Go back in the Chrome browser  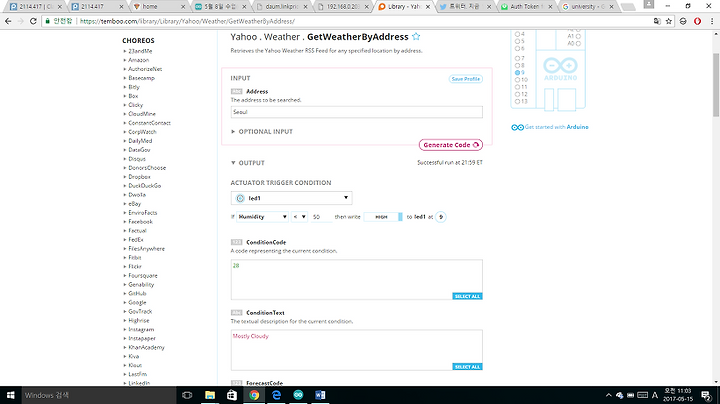8,21
